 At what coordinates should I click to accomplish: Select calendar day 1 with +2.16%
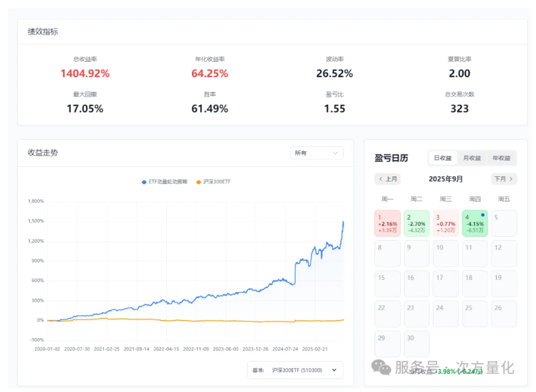[388, 223]
